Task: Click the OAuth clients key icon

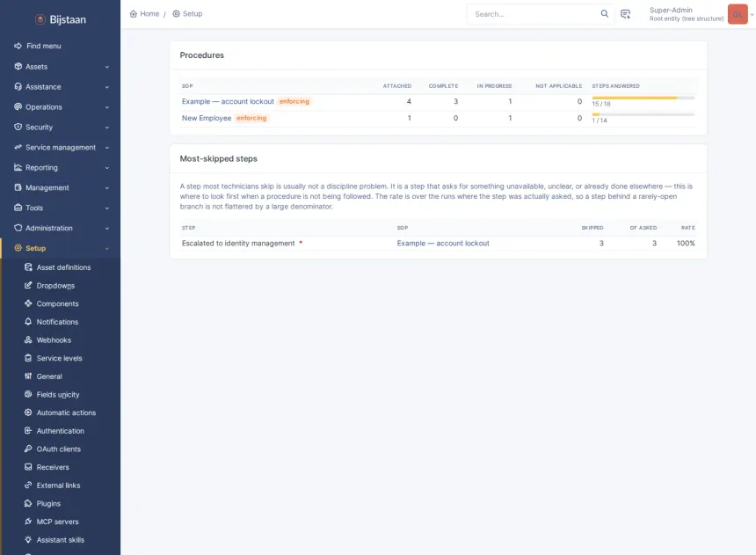Action: 28,449
